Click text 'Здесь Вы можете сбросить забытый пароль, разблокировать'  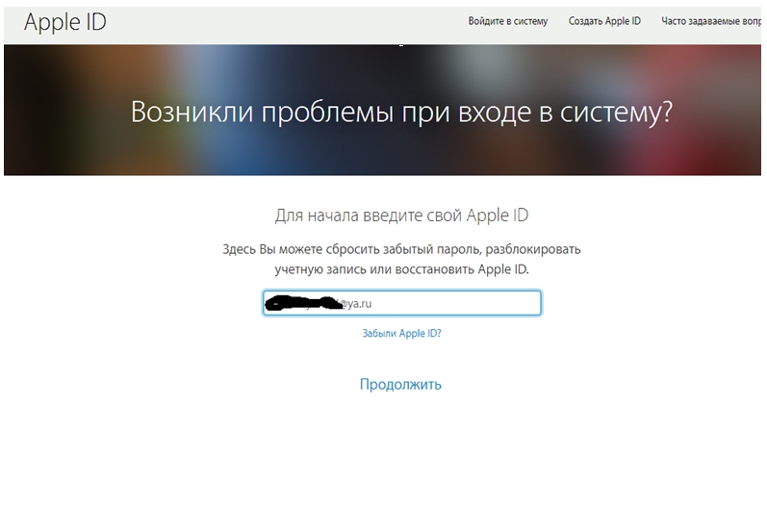(x=401, y=249)
